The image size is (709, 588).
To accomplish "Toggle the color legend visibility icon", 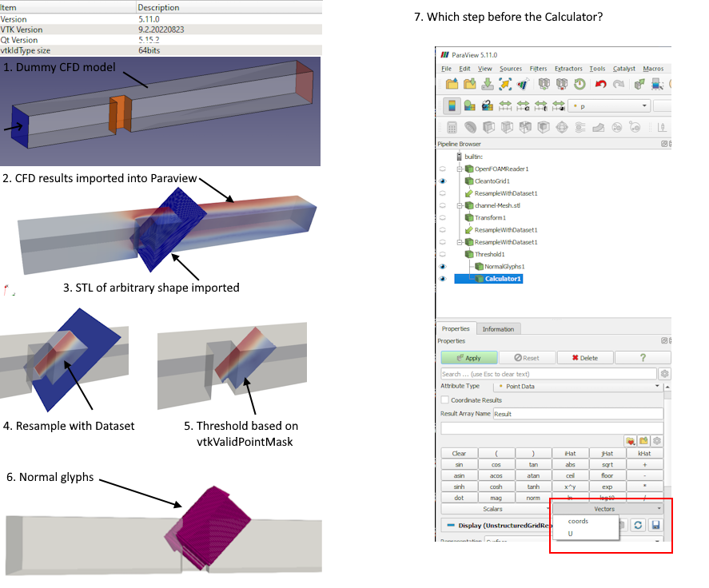I will click(x=452, y=106).
